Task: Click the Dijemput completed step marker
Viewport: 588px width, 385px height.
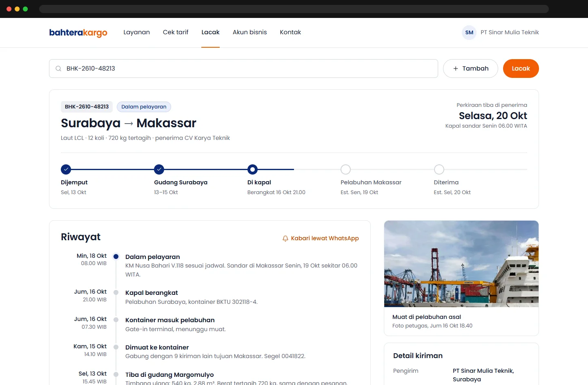Action: coord(66,169)
